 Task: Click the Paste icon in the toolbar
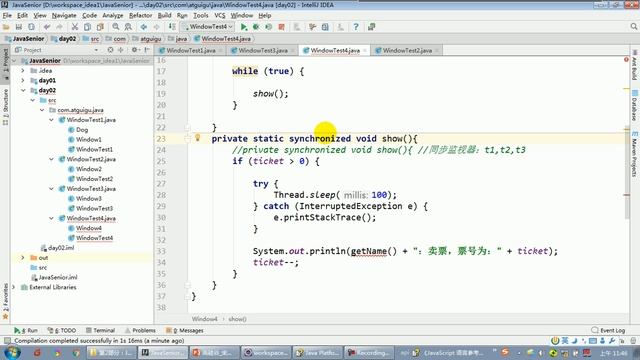(x=100, y=27)
